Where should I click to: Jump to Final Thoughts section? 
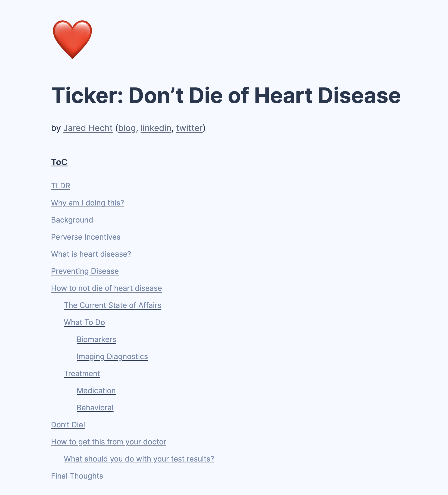(x=77, y=476)
